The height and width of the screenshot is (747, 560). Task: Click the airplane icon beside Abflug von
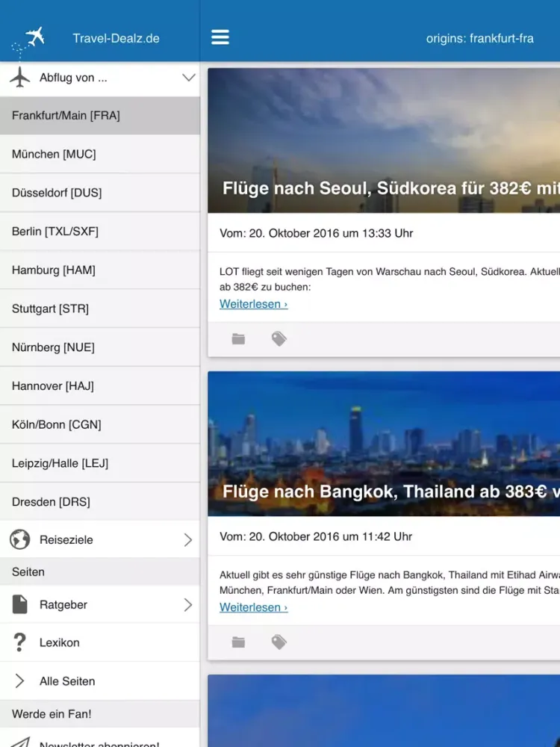click(x=19, y=77)
